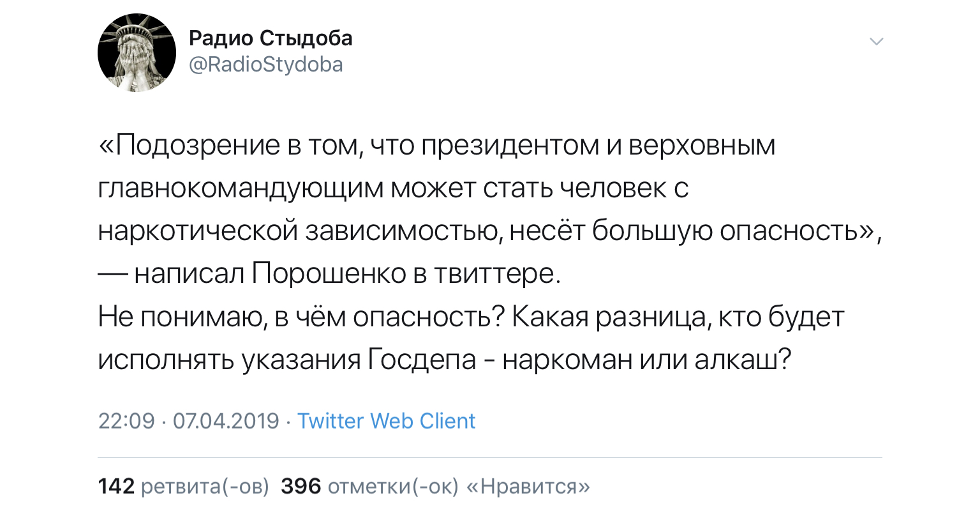Image resolution: width=980 pixels, height=509 pixels.
Task: Click the 22:09 timestamp
Action: point(126,421)
